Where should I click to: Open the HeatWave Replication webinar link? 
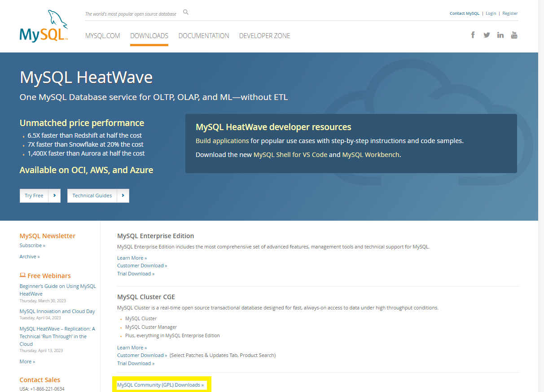click(x=57, y=336)
